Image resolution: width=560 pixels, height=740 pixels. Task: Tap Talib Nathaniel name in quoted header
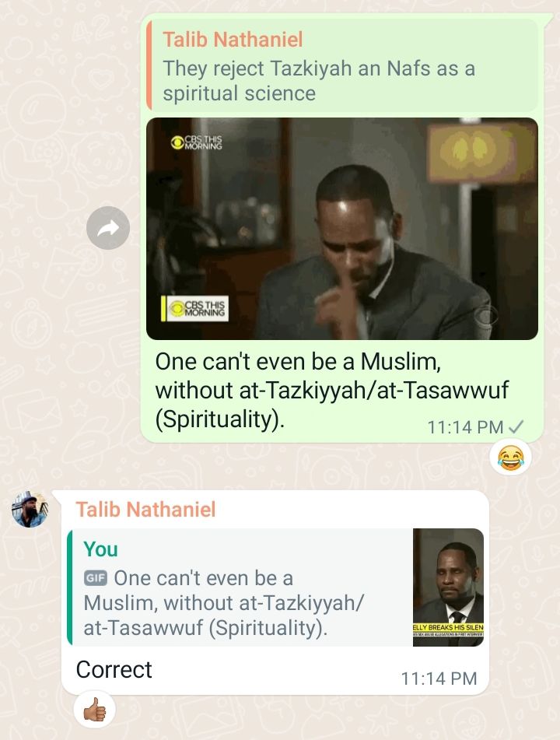click(233, 40)
